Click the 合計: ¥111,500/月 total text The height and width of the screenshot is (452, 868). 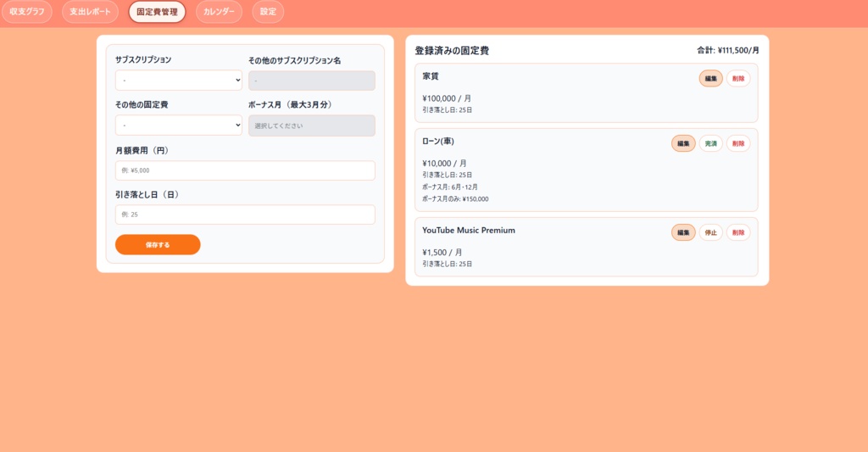(x=728, y=50)
